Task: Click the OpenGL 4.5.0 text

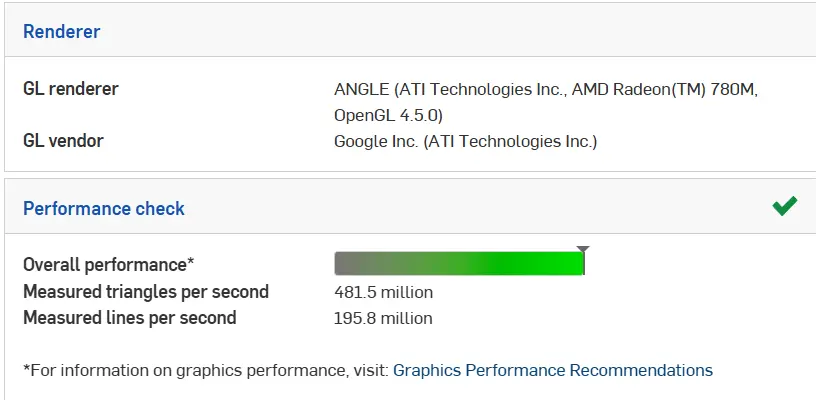Action: pyautogui.click(x=388, y=115)
